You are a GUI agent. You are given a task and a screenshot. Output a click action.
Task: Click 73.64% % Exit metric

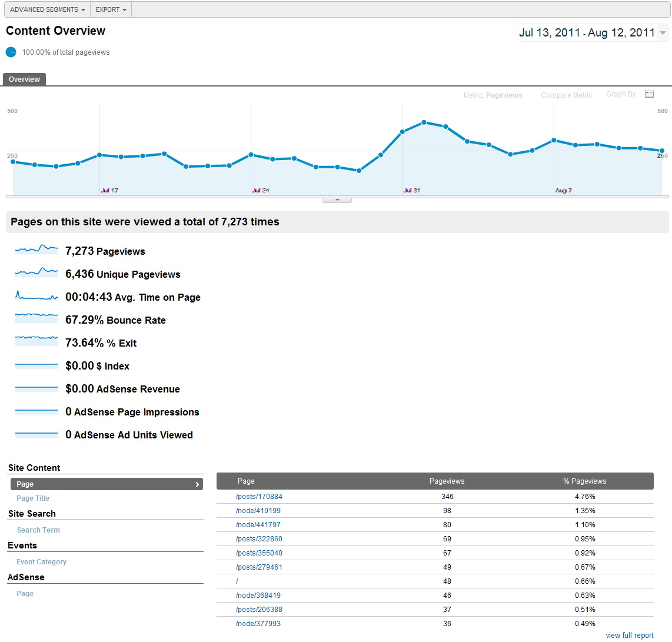tap(101, 343)
